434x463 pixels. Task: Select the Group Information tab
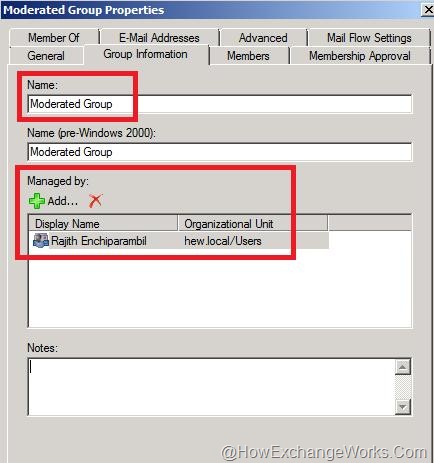point(145,54)
